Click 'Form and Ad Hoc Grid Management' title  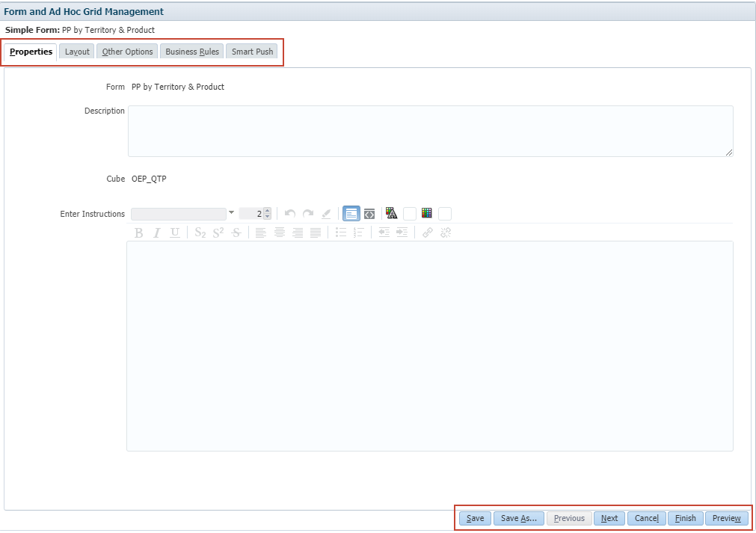84,11
